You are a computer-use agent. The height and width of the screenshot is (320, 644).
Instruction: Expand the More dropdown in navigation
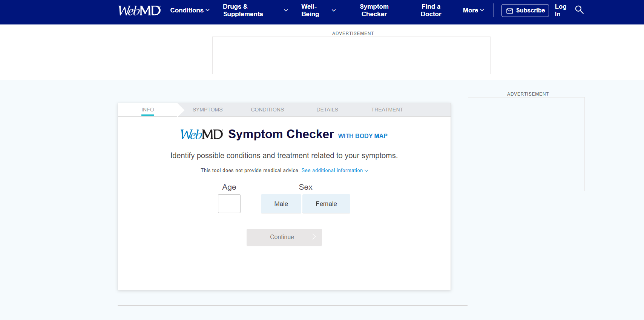(x=473, y=10)
